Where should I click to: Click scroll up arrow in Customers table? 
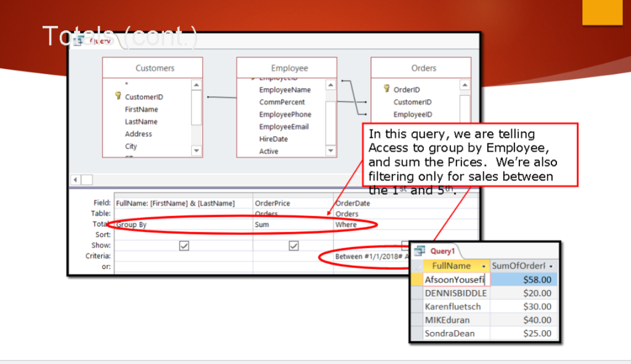pyautogui.click(x=197, y=85)
